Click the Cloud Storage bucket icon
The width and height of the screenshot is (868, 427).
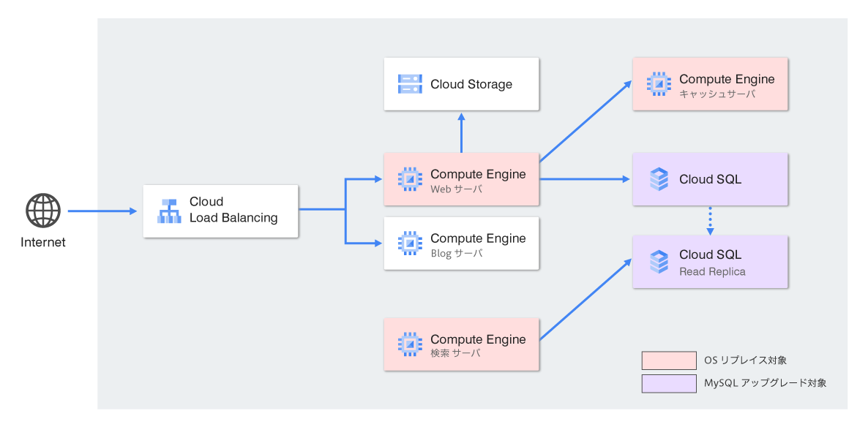410,84
